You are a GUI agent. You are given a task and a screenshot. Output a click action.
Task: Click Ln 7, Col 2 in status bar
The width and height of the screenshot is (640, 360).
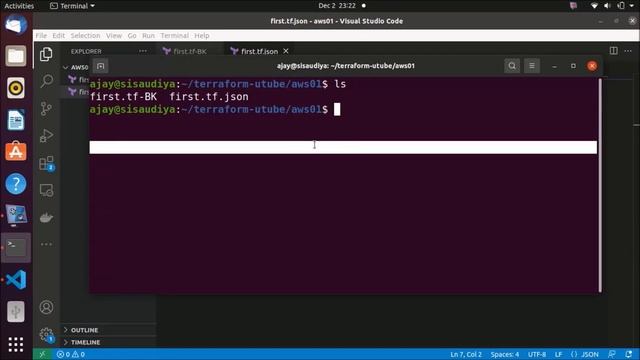click(x=466, y=354)
